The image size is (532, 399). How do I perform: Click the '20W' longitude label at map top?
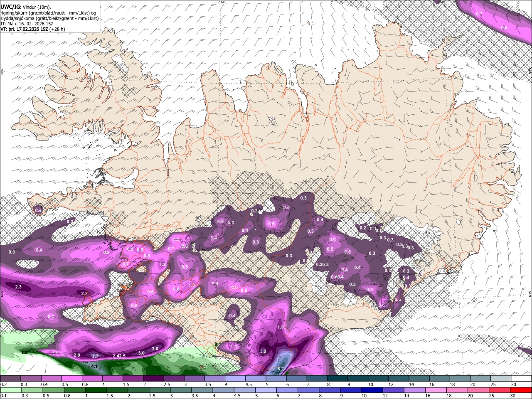pos(221,2)
